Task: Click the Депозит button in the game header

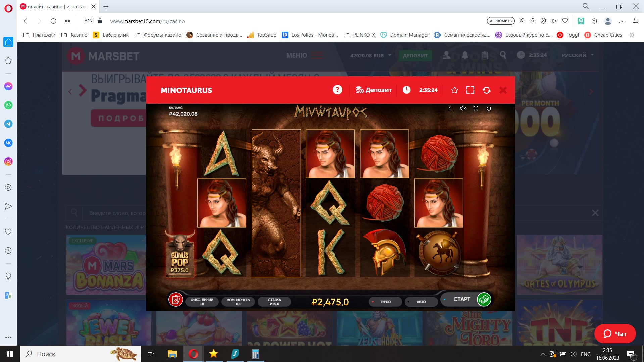Action: (374, 90)
